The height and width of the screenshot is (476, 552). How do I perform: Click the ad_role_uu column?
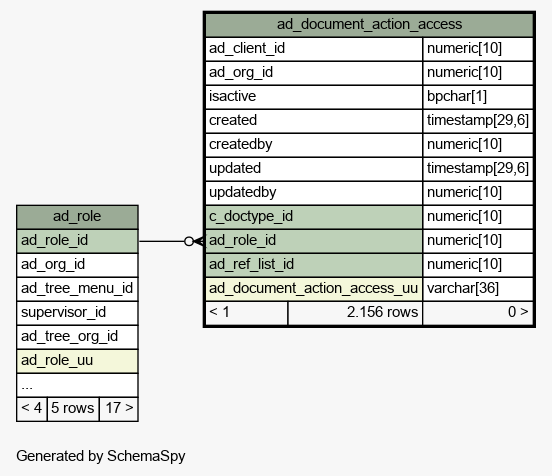pos(77,361)
